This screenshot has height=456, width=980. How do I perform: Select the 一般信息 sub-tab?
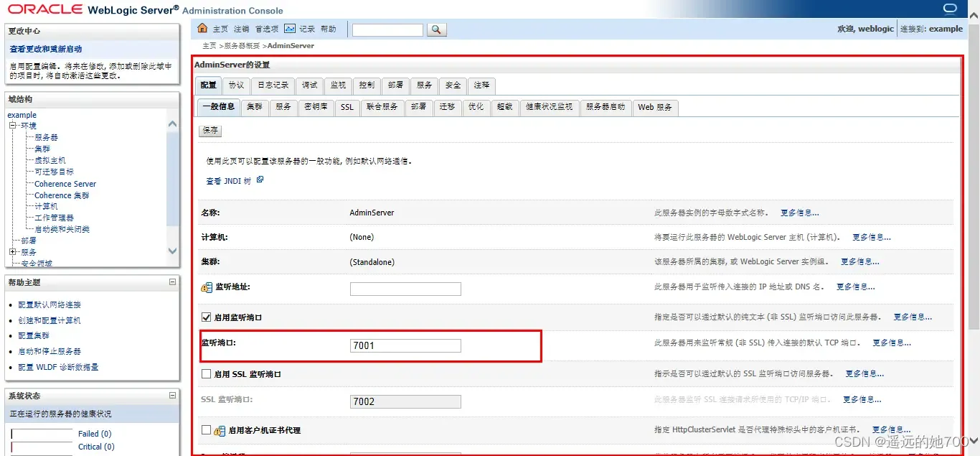218,107
